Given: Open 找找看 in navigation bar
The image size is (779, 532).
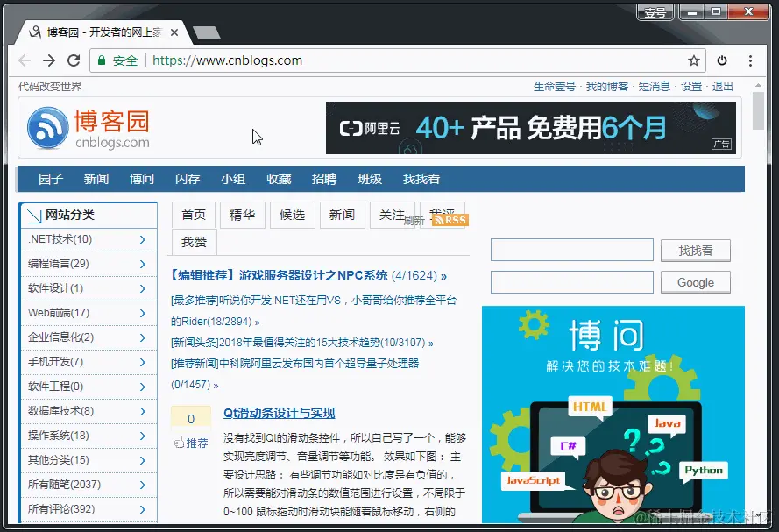Looking at the screenshot, I should (421, 179).
